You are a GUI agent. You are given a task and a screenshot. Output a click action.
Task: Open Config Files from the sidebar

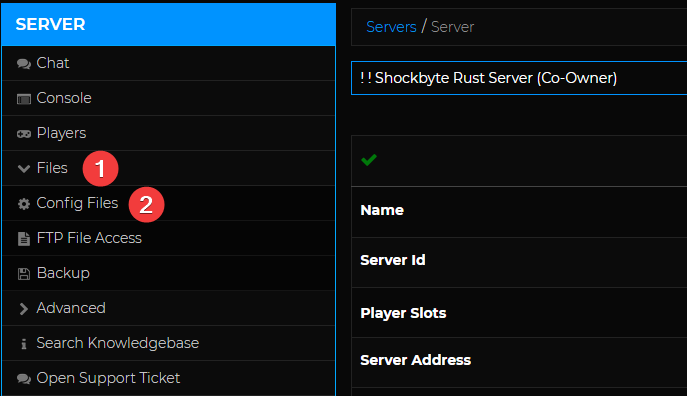click(x=169, y=203)
